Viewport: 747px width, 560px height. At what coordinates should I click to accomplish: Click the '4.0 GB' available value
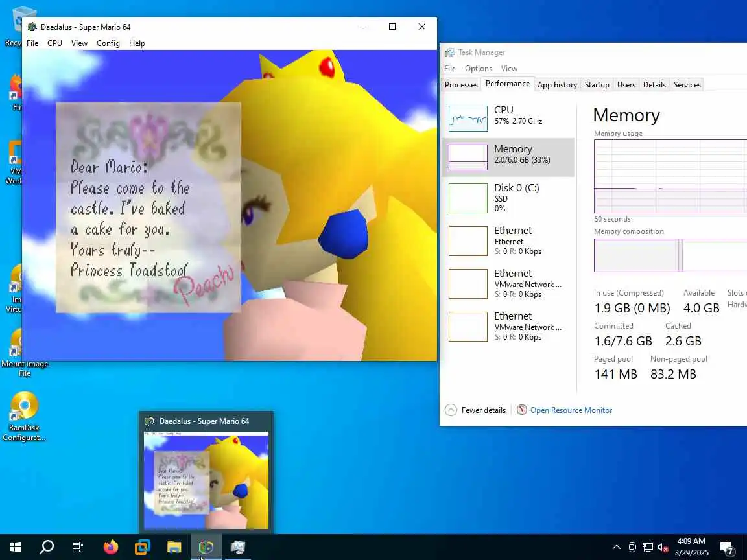point(701,308)
